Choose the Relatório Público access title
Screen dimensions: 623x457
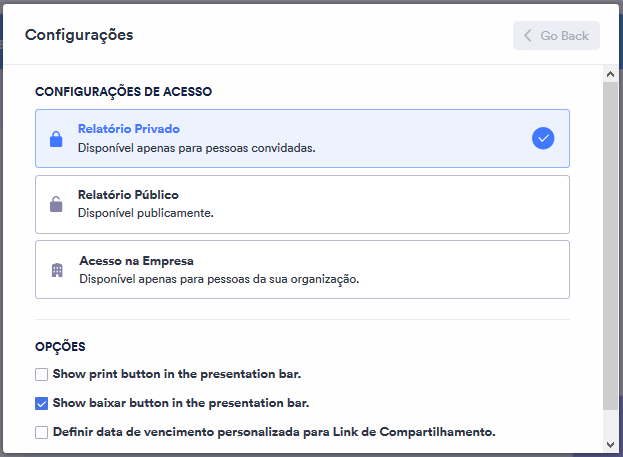128,194
